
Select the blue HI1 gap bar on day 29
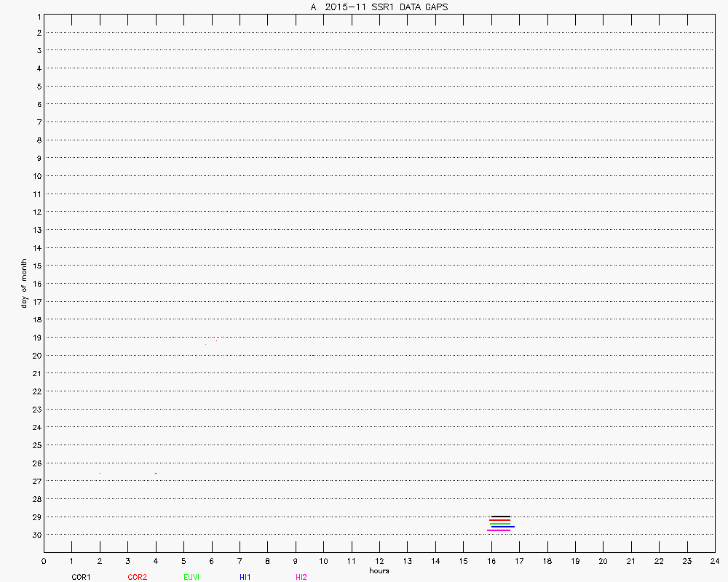502,526
